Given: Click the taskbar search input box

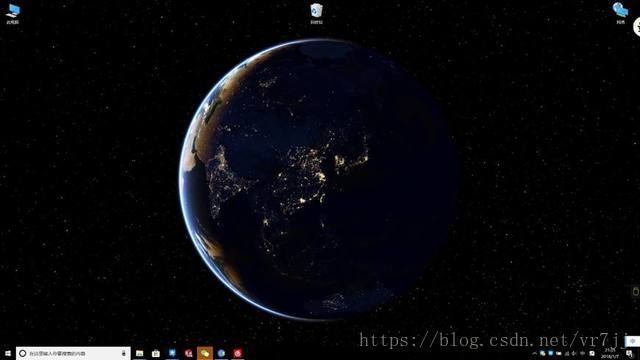Looking at the screenshot, I should 73,353.
